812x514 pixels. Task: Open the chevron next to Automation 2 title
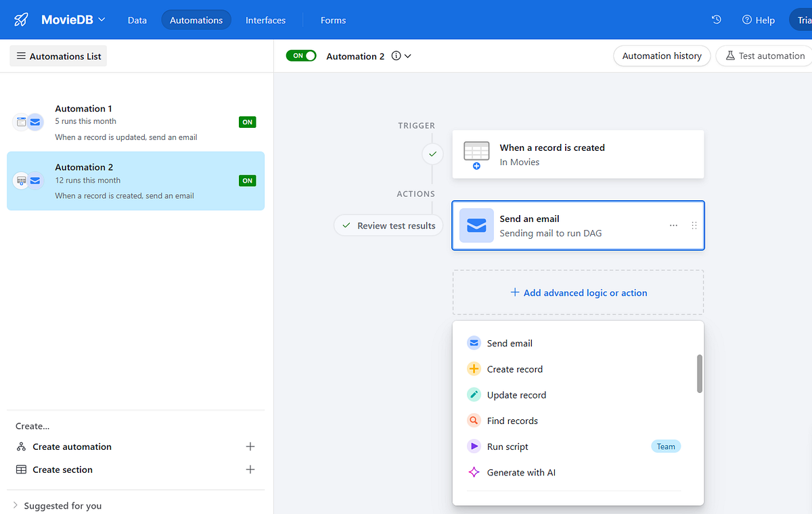(407, 56)
